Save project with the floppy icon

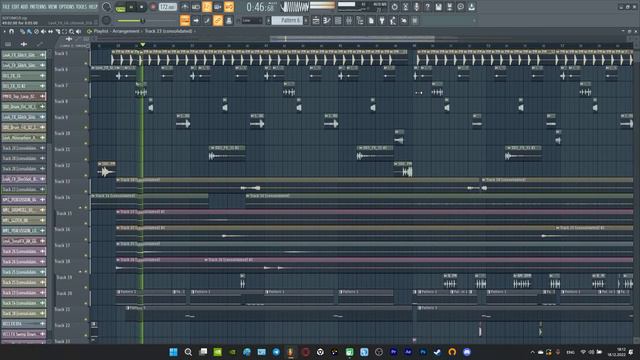(x=438, y=7)
